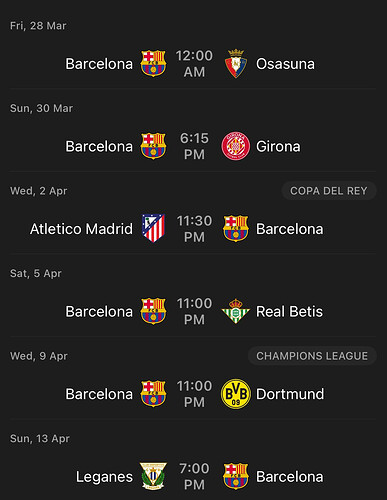Screen dimensions: 387x500
Task: Click Barcelona crest beside Atletico Madrid fixture
Action: pos(236,228)
